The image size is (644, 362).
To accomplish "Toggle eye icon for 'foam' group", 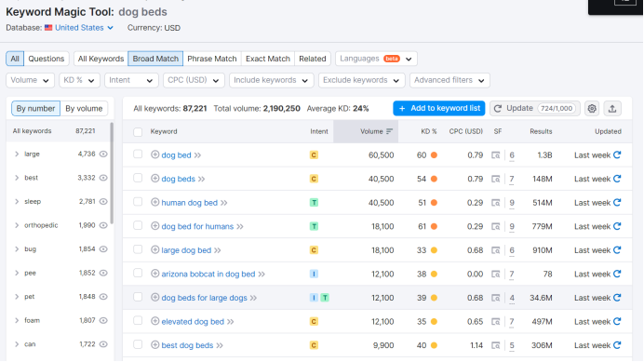I will click(103, 320).
